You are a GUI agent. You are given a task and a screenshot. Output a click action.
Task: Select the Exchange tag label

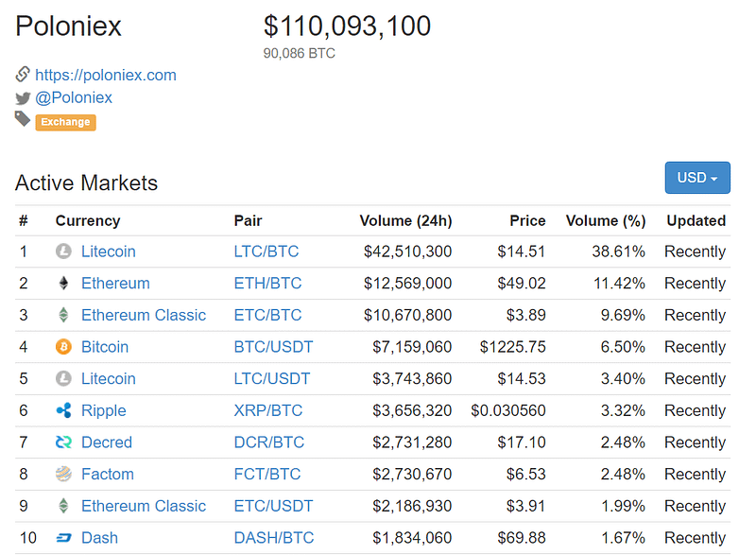click(x=65, y=122)
